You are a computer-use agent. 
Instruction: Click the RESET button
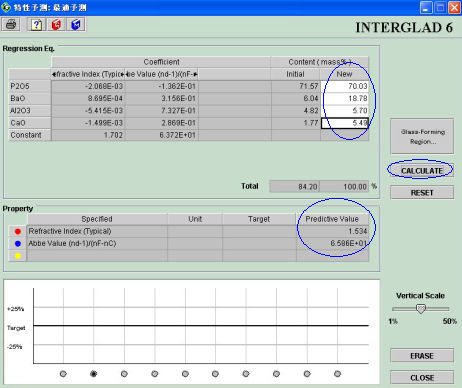422,193
